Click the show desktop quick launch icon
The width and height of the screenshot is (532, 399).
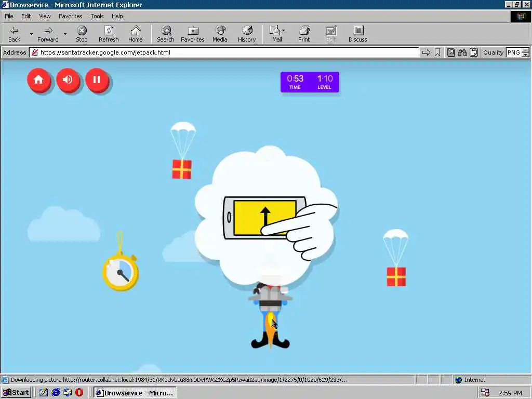click(68, 393)
